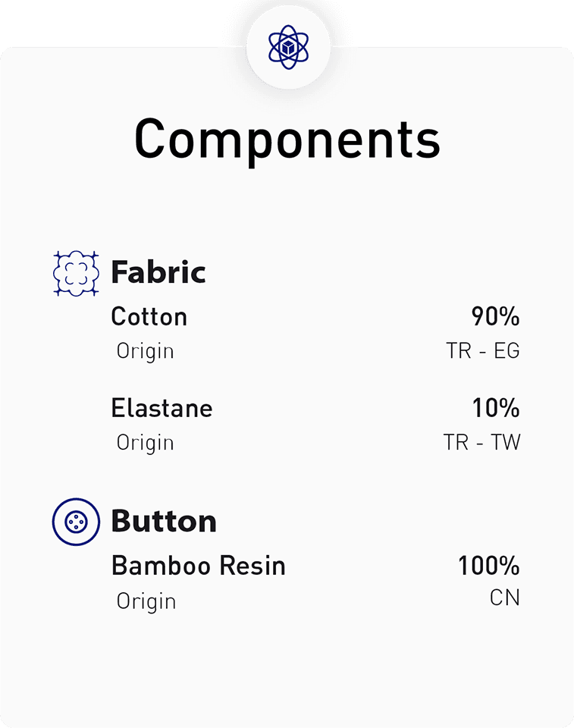Image resolution: width=574 pixels, height=728 pixels.
Task: Click the CN origin code
Action: pos(505,598)
